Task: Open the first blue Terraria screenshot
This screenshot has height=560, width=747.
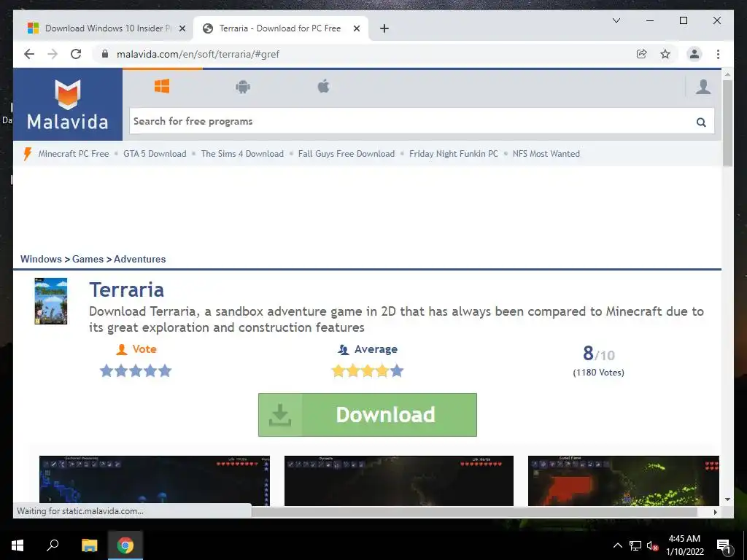Action: [155, 481]
